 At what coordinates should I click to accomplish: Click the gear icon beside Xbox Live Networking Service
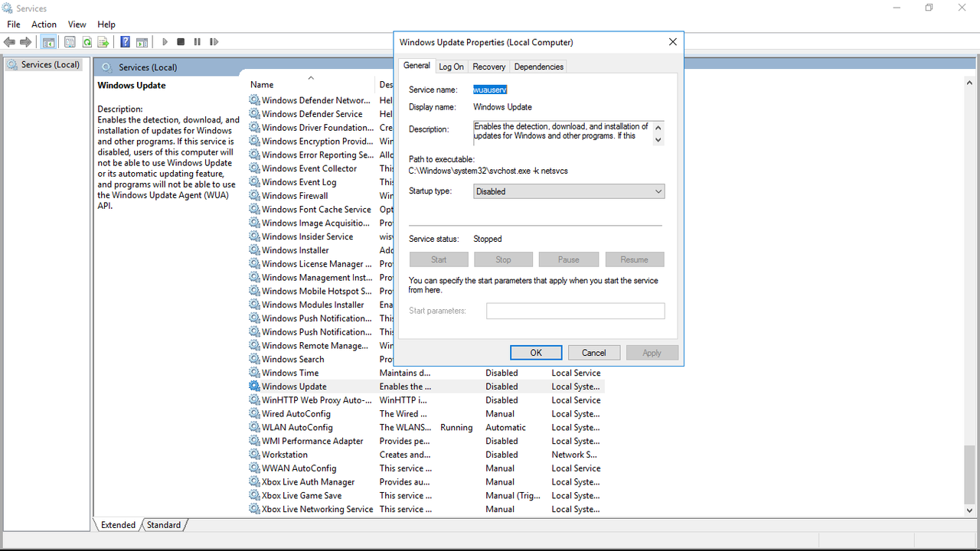pyautogui.click(x=254, y=510)
